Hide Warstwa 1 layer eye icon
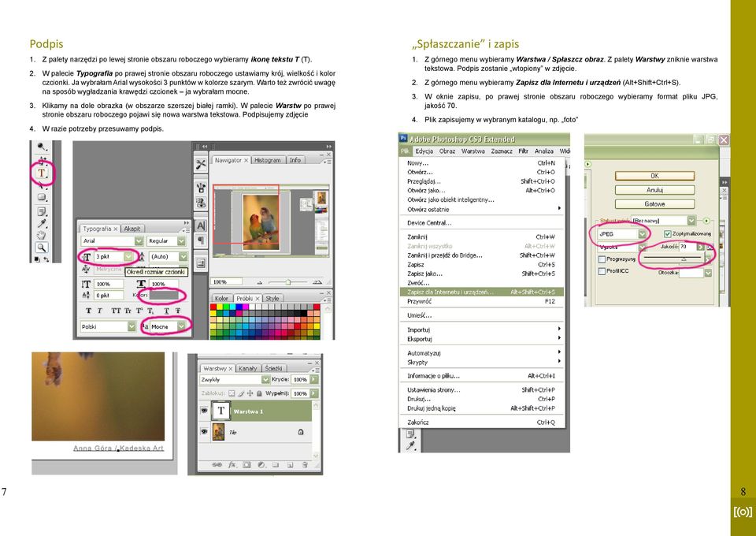 pyautogui.click(x=204, y=411)
